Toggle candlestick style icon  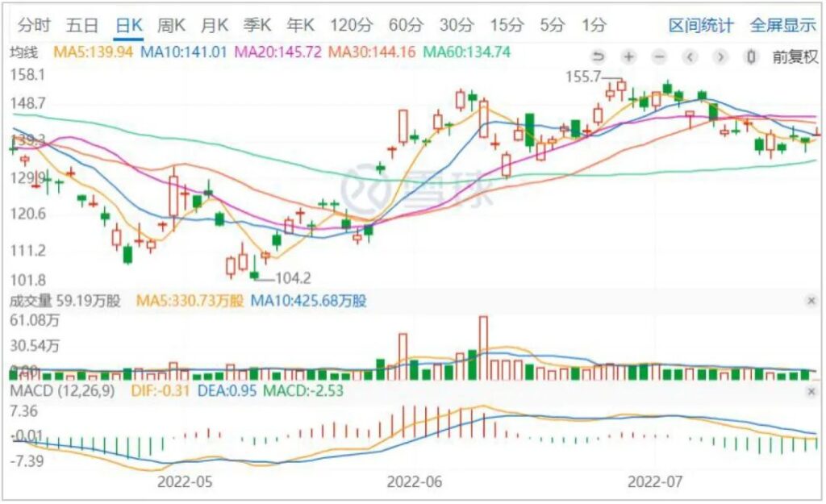tap(751, 56)
